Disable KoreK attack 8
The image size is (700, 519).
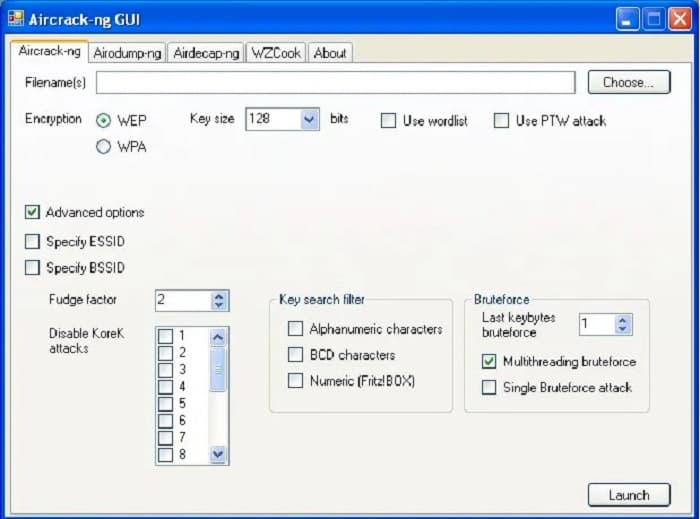(x=166, y=455)
